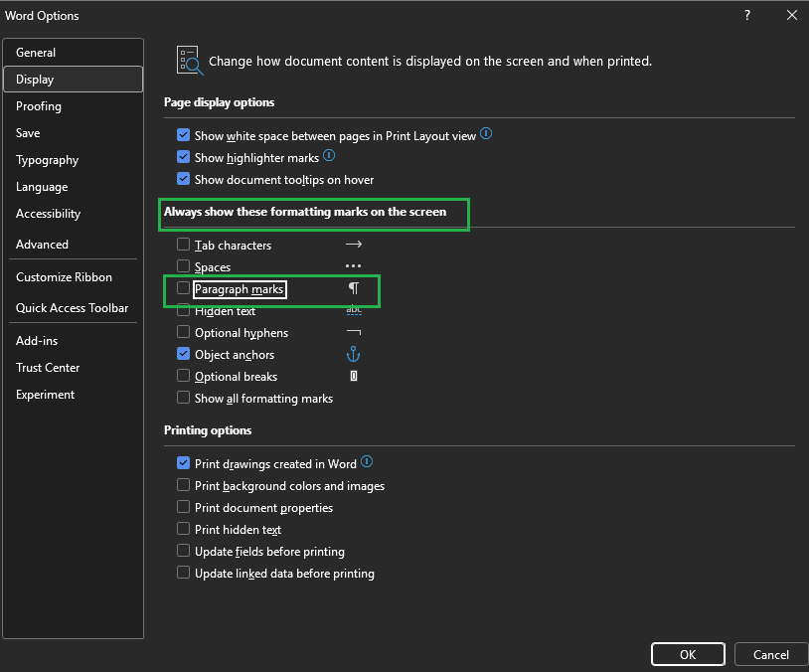Click the 'Change how document content' description
Viewport: 809px width, 672px height.
[430, 61]
